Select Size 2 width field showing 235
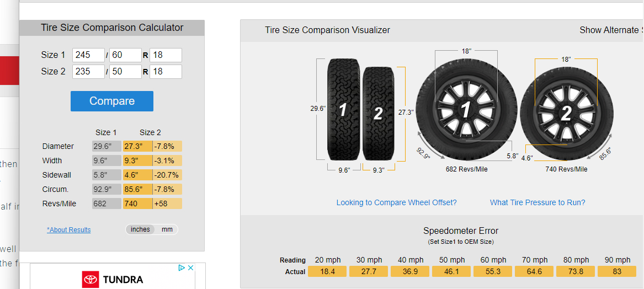 click(x=88, y=72)
